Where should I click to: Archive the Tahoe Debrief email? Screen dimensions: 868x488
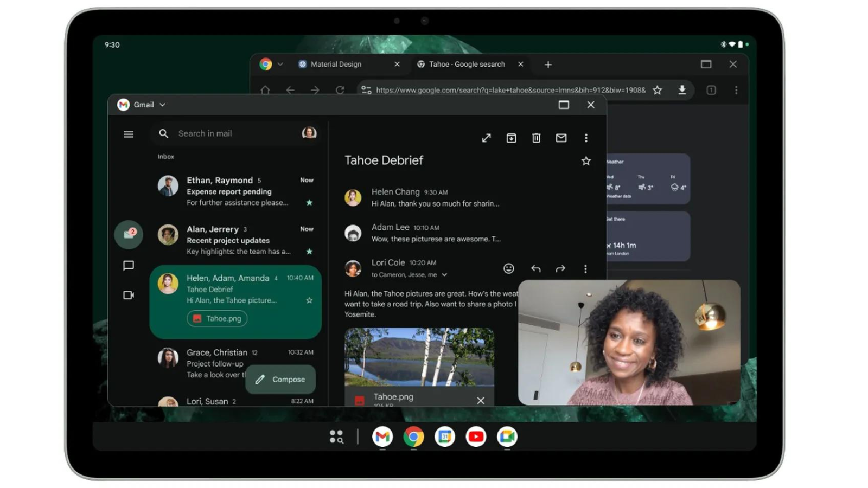511,138
